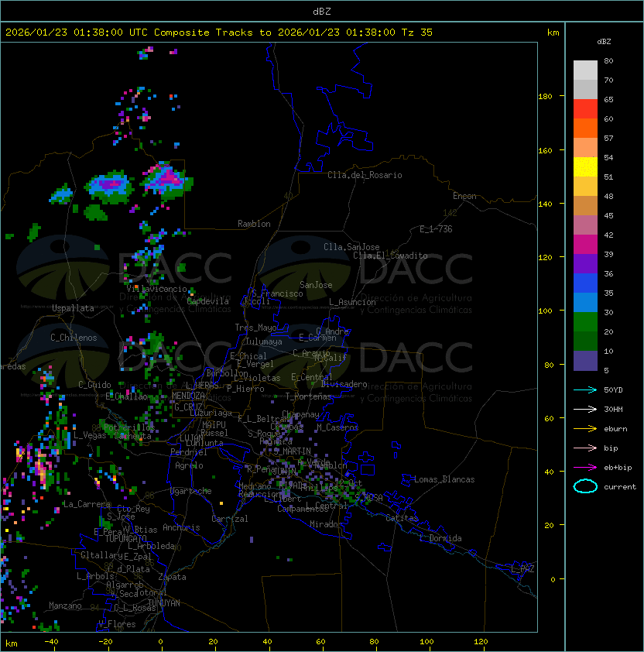Image resolution: width=644 pixels, height=652 pixels.
Task: Pick the green 20-30 dBZ swatch
Action: pyautogui.click(x=585, y=322)
